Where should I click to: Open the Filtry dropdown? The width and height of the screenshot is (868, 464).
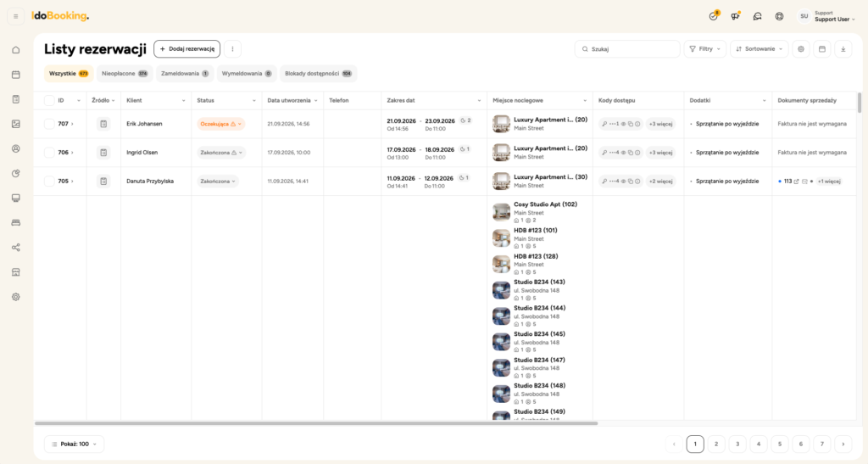704,48
